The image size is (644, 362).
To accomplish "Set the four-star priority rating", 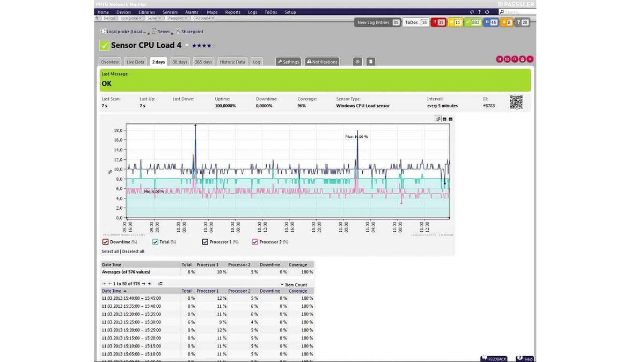I will point(209,46).
